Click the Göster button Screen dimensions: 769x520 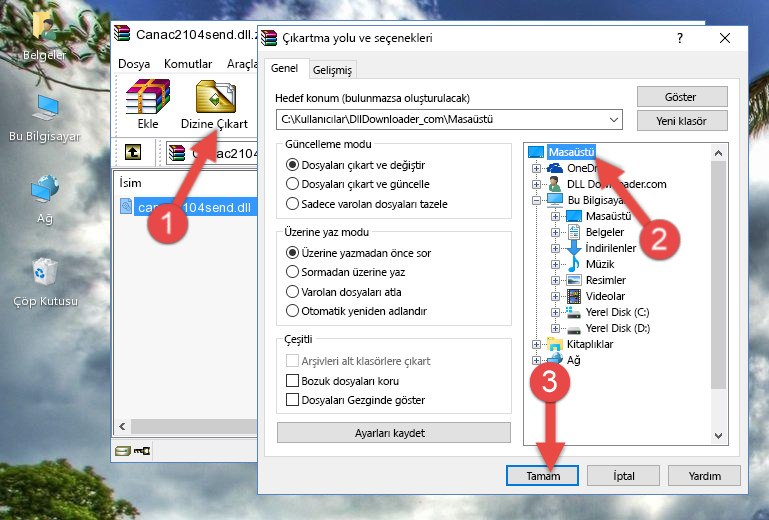click(x=682, y=97)
